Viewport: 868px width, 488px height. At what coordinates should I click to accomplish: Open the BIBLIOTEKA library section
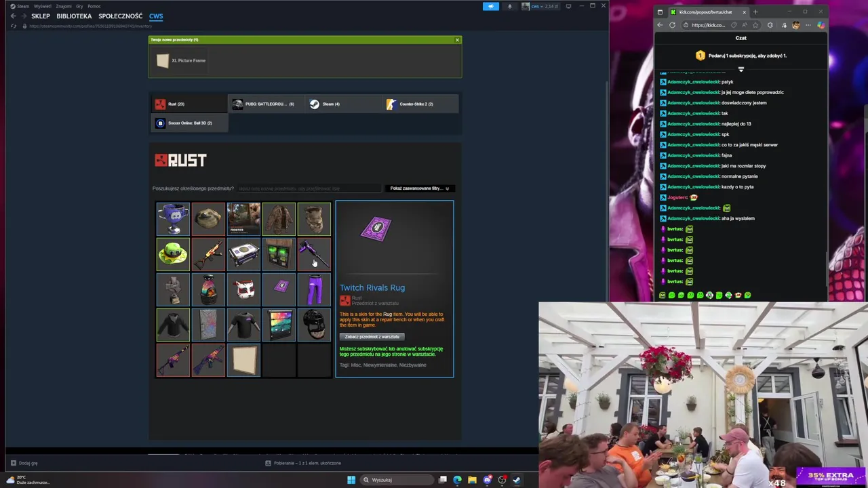(74, 16)
